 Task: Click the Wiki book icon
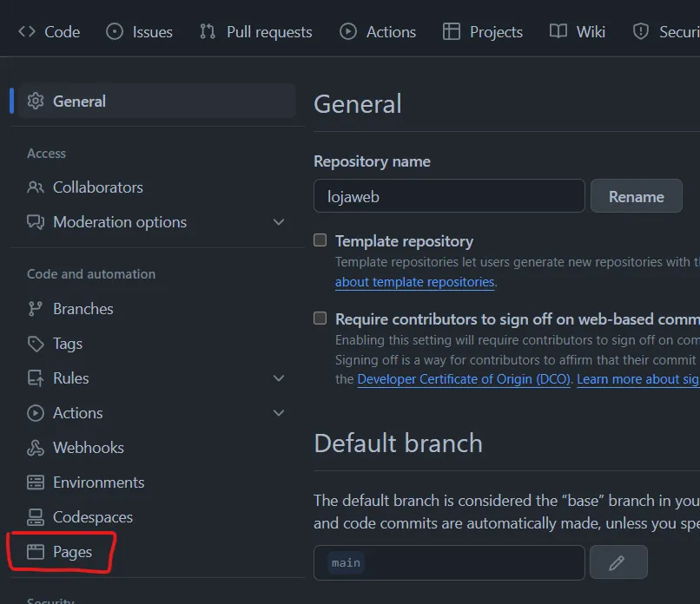(x=558, y=31)
